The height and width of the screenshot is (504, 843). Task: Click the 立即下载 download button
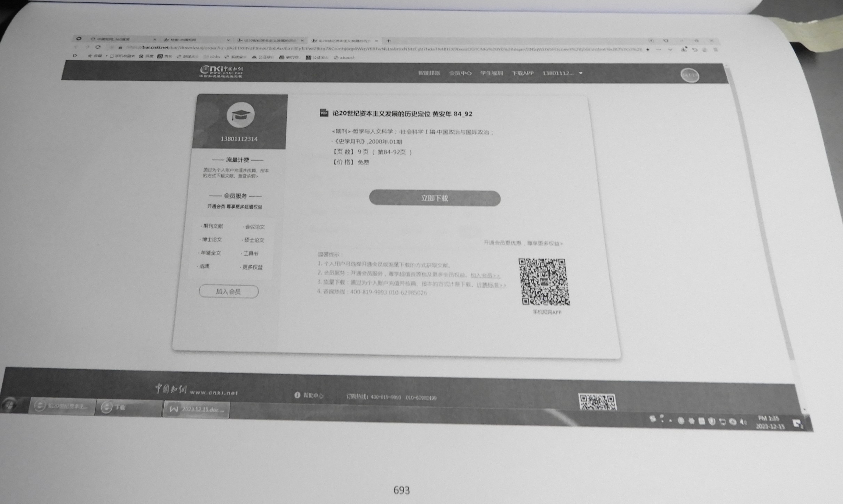[x=435, y=198]
